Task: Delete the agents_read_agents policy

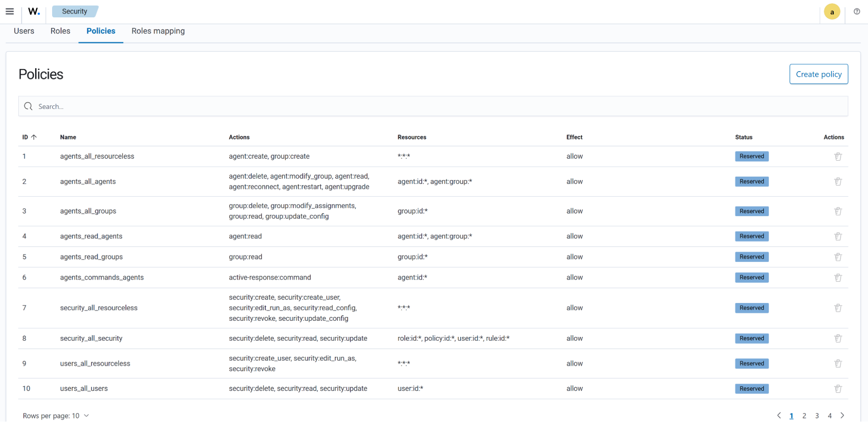Action: pos(838,236)
